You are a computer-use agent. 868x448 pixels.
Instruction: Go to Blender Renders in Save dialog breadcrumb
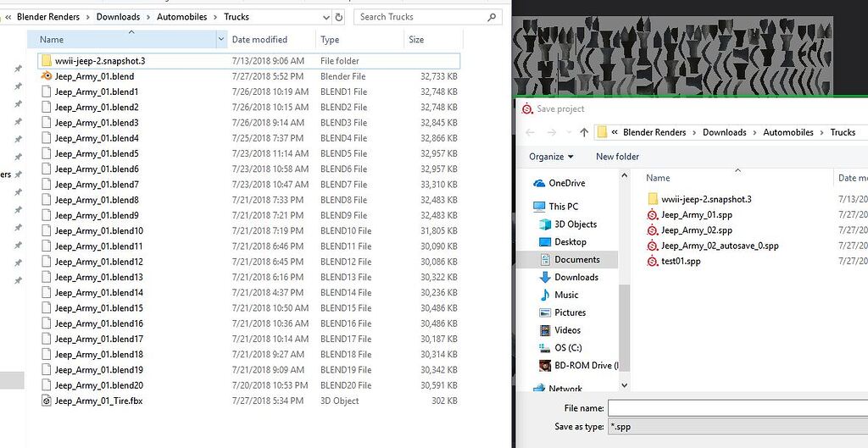(x=654, y=132)
